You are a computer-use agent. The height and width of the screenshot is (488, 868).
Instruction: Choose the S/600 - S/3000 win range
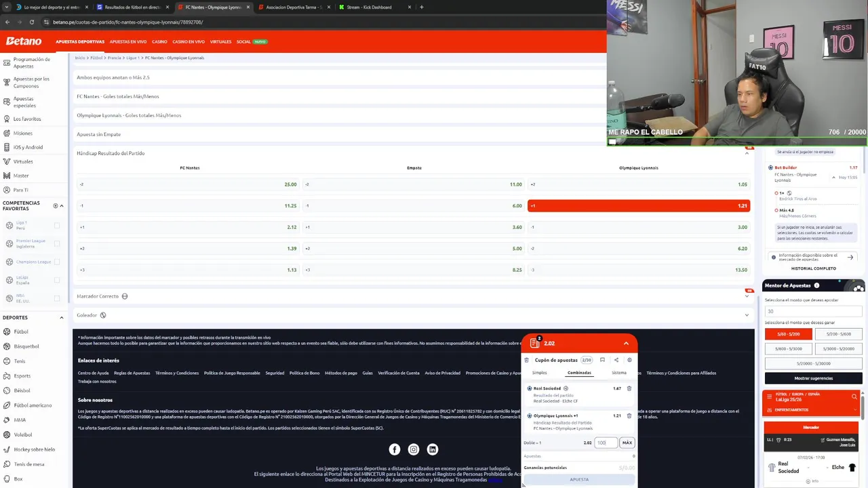coord(789,348)
